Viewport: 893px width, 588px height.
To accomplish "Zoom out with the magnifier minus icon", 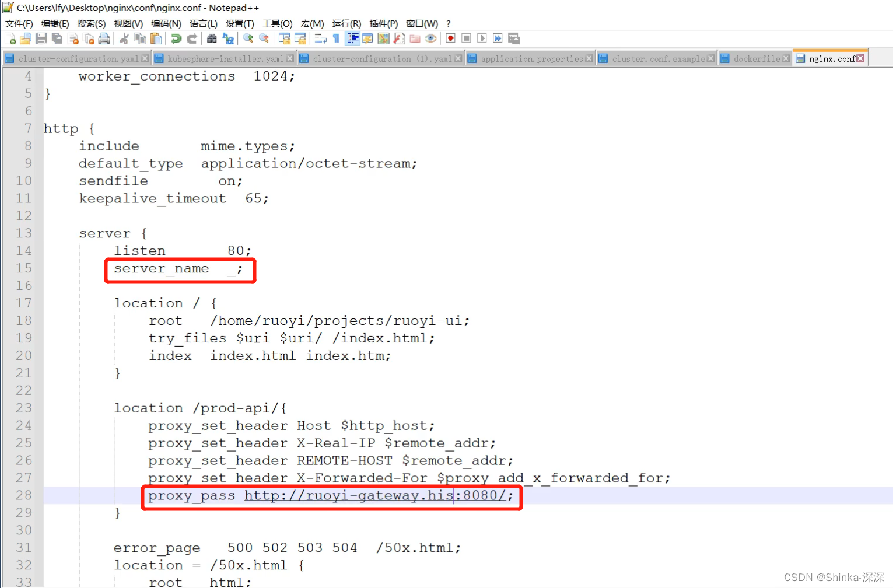I will 264,38.
